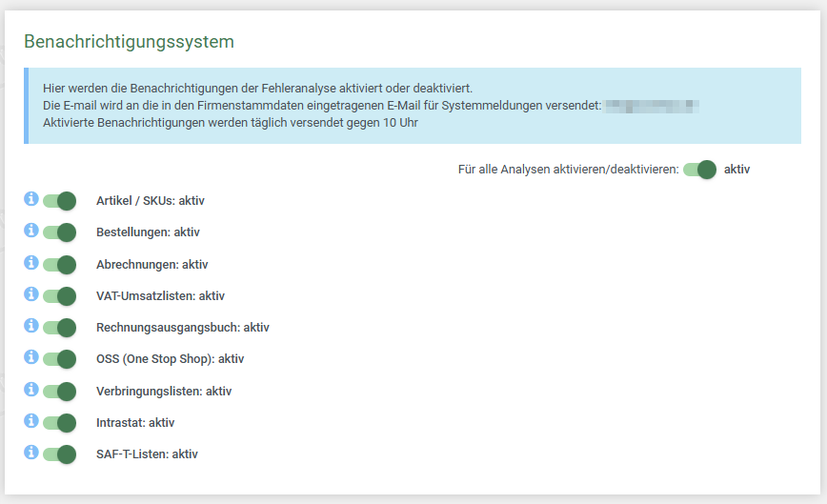The width and height of the screenshot is (827, 504).
Task: Turn off the Intrastat toggle
Action: (x=59, y=423)
